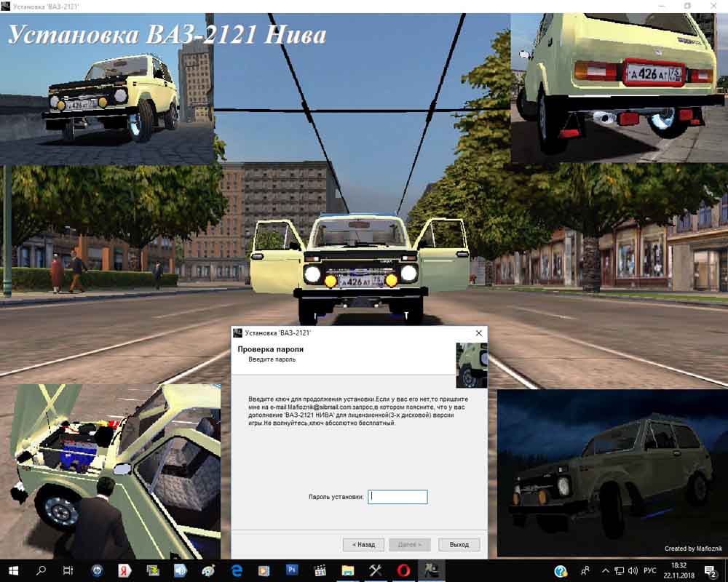Show hidden system tray icons
728x582 pixels.
click(605, 570)
